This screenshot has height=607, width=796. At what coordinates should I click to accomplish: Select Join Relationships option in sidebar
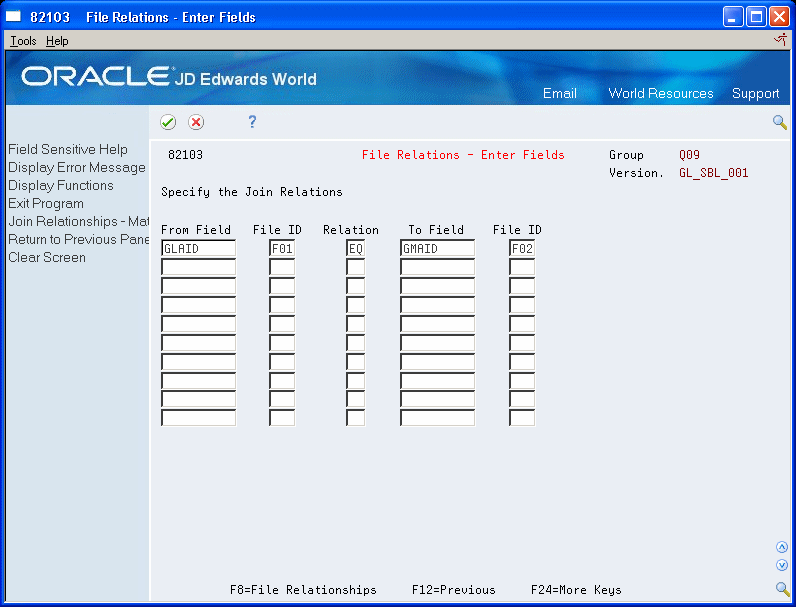(x=79, y=222)
